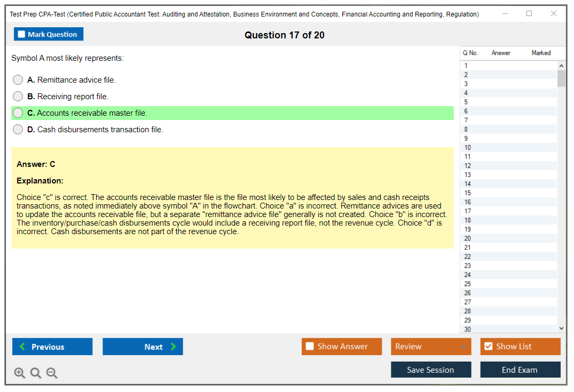The width and height of the screenshot is (574, 392).
Task: Tick the Mark Question checkbox
Action: pyautogui.click(x=22, y=35)
